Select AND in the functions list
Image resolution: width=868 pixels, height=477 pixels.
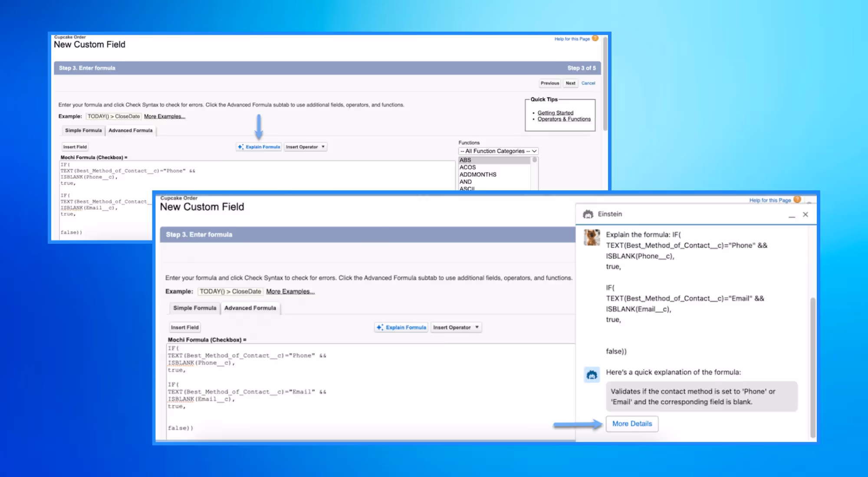[494, 182]
